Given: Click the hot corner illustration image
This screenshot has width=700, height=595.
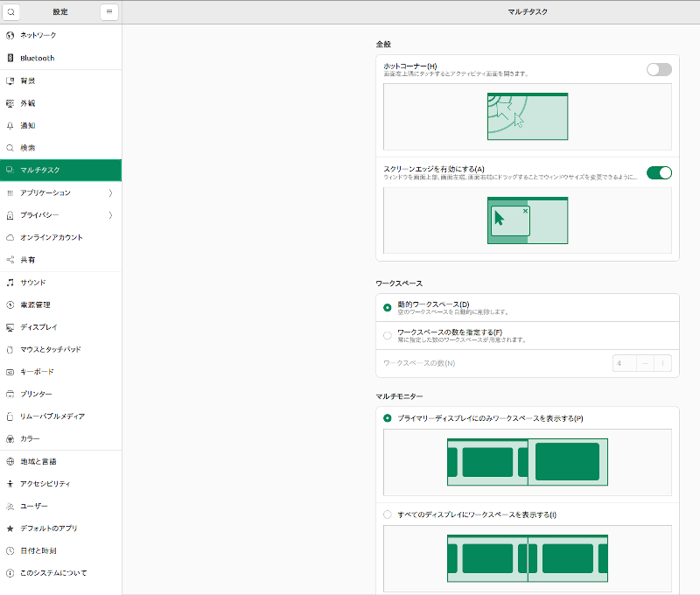Looking at the screenshot, I should pyautogui.click(x=528, y=116).
